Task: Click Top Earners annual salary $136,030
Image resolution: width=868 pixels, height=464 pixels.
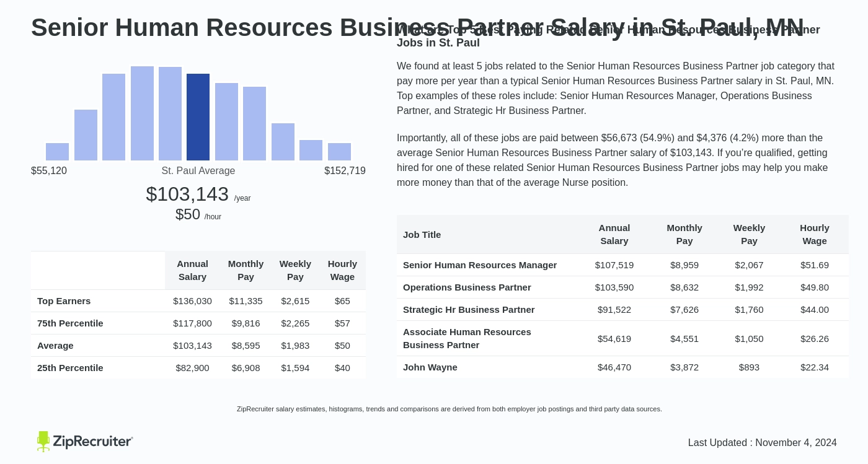Action: 192,301
